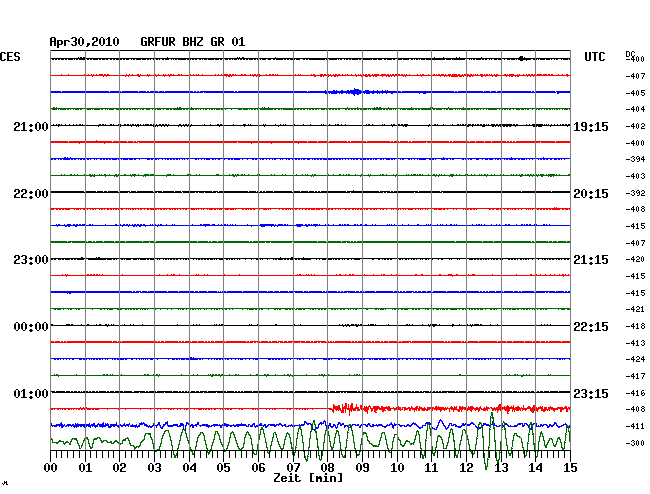Click minute-axis tick label 03

154,467
